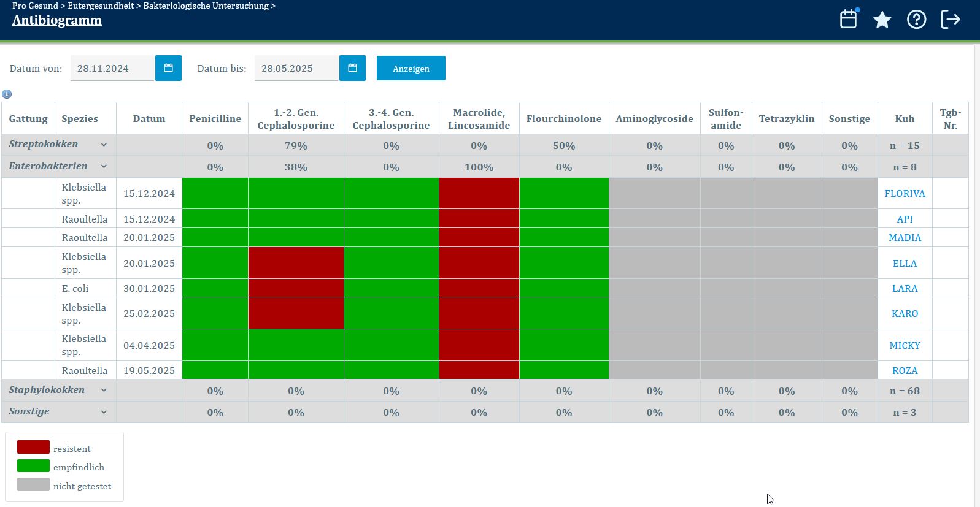Viewport: 980px width, 507px height.
Task: Open the calendar icon in header
Action: 849,20
